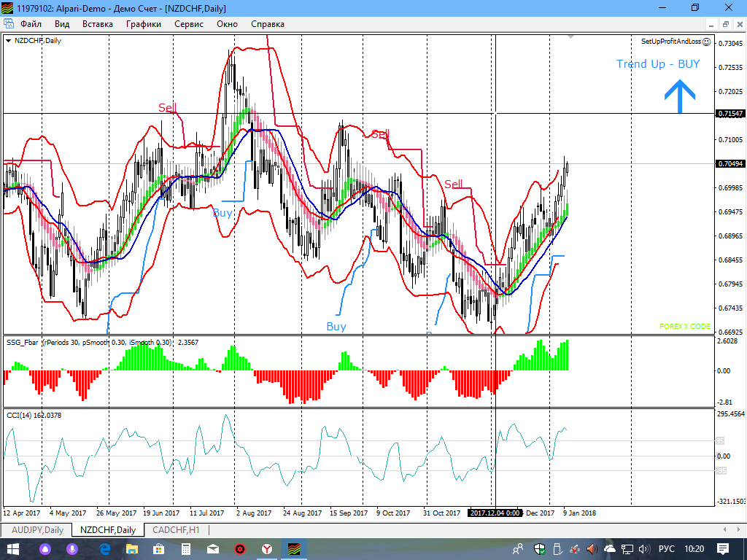This screenshot has width=747, height=560.
Task: Click the blue up arrow trend indicator
Action: pos(680,96)
